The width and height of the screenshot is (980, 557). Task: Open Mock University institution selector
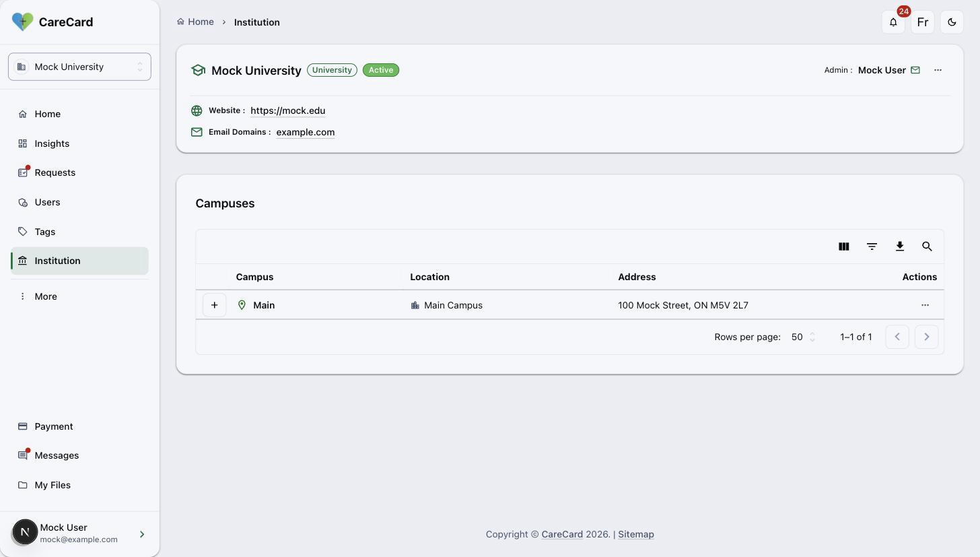[79, 67]
